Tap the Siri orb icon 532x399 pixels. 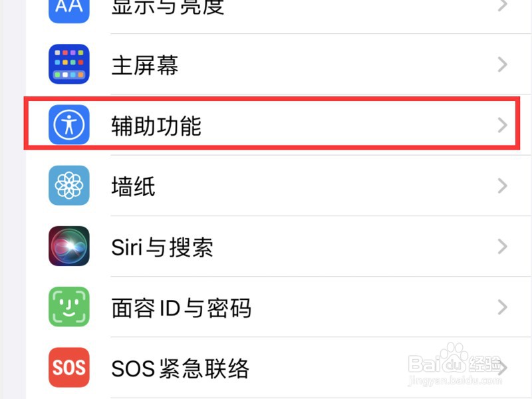[x=69, y=246]
